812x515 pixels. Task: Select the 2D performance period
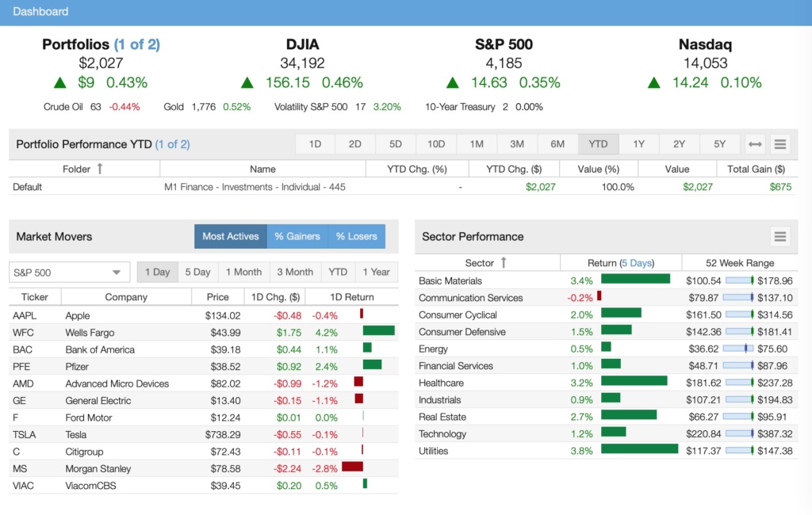pos(354,144)
